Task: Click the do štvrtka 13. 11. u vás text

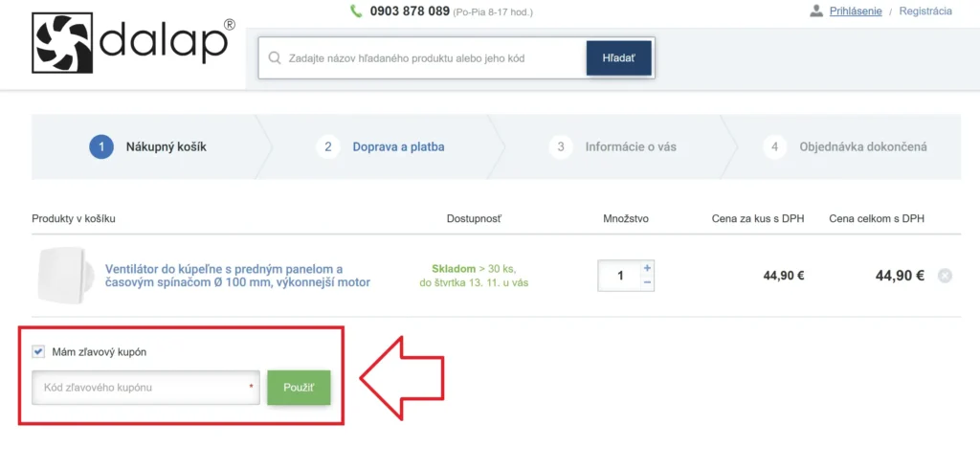Action: [x=474, y=283]
